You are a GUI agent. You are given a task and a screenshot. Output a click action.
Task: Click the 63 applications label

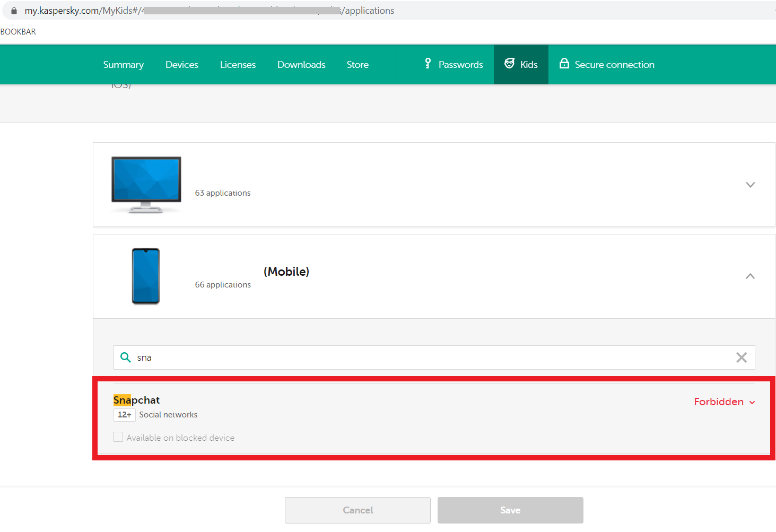tap(223, 193)
